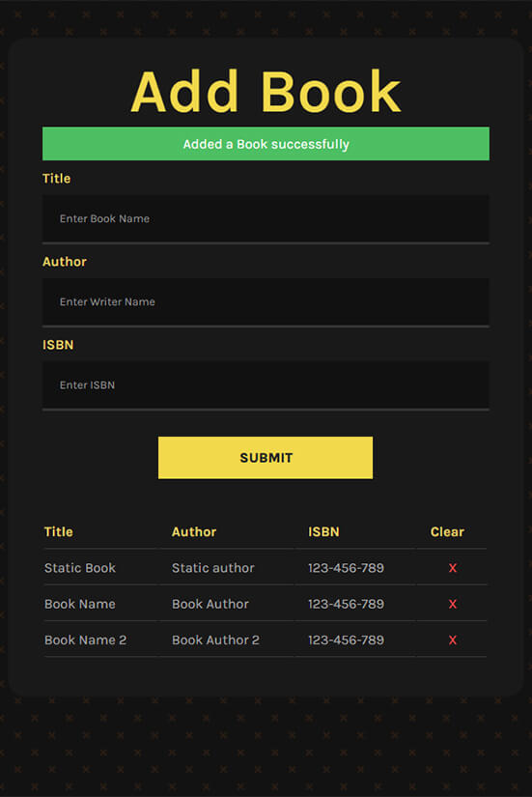Click the Add Book heading
532x797 pixels.
266,92
